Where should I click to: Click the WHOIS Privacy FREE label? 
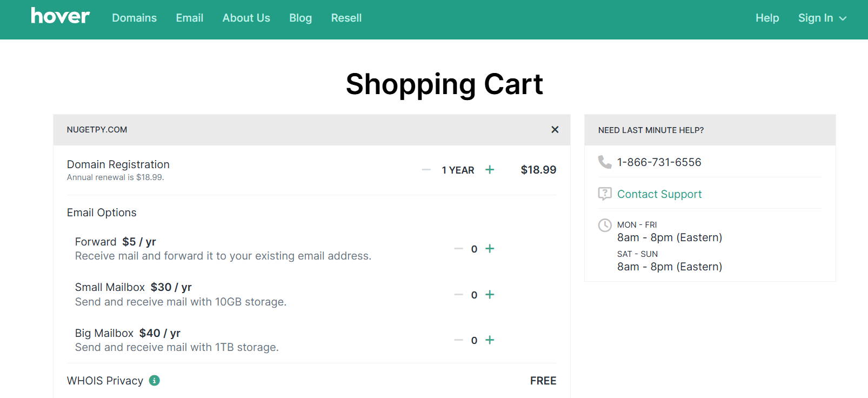(x=543, y=381)
